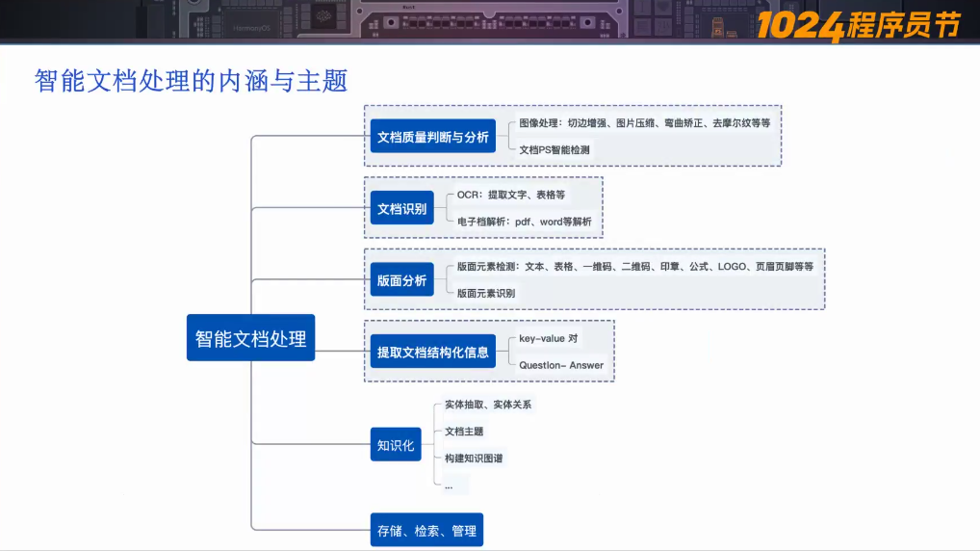980x551 pixels.
Task: Click the slide title 智能文档处理的内涵与主题
Action: point(191,81)
